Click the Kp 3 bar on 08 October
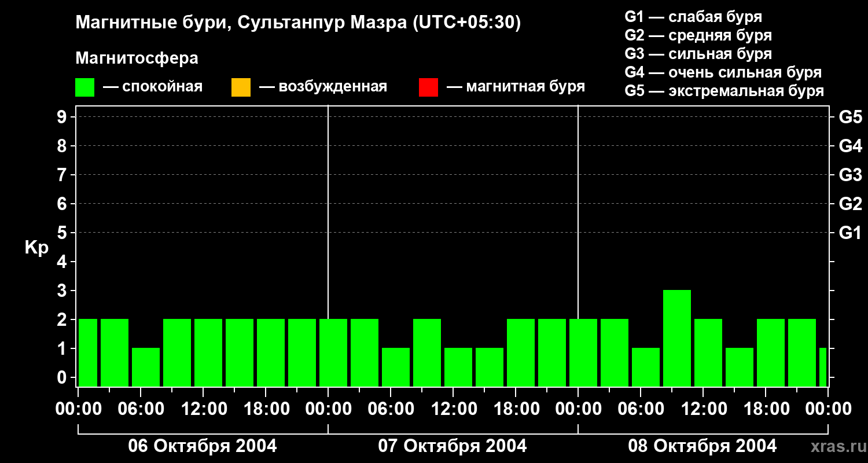868x463 pixels. (677, 338)
